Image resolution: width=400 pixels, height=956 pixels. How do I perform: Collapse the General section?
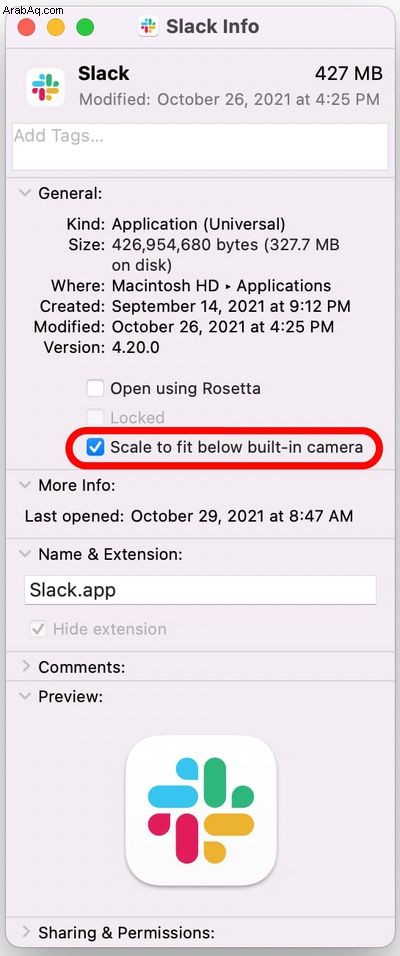[25, 193]
